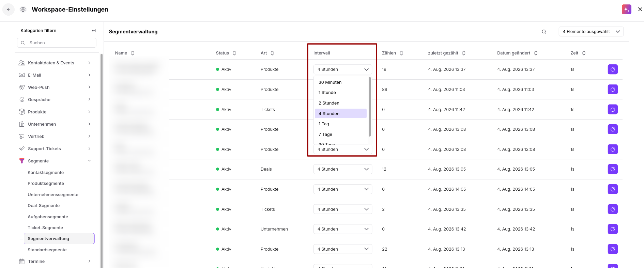Sort the table by Zählen
Viewport: 644px width, 268px height.
coord(401,53)
